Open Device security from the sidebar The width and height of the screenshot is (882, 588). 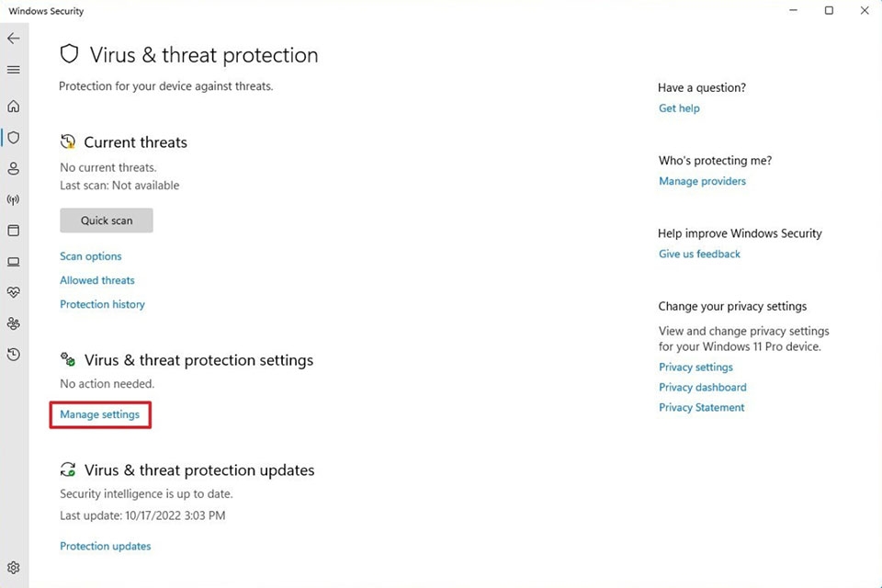(x=13, y=262)
